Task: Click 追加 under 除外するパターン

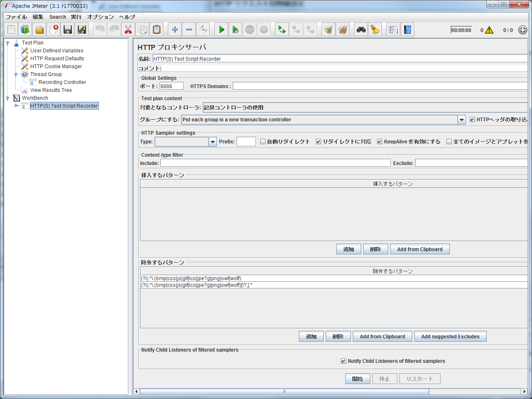Action: click(311, 337)
